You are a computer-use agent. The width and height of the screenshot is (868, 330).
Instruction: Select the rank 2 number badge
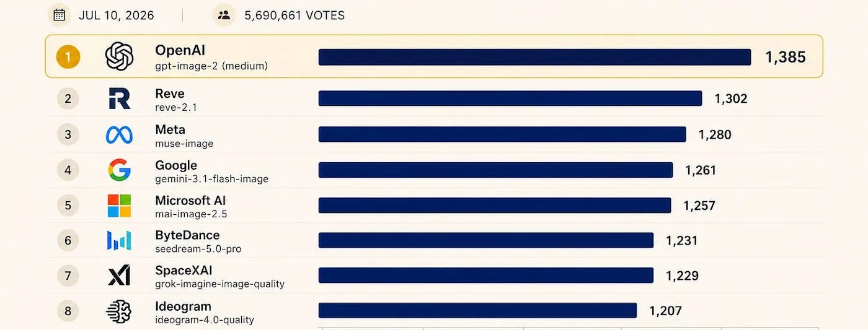(x=68, y=98)
